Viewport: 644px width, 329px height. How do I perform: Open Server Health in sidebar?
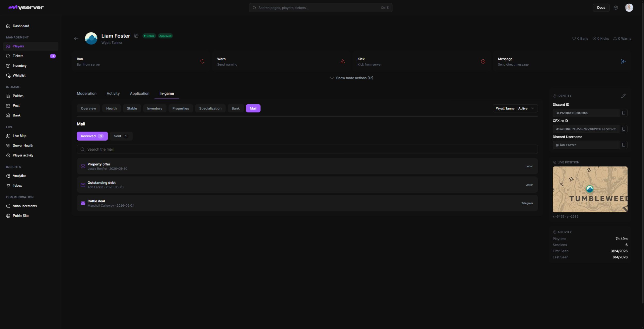coord(31,146)
